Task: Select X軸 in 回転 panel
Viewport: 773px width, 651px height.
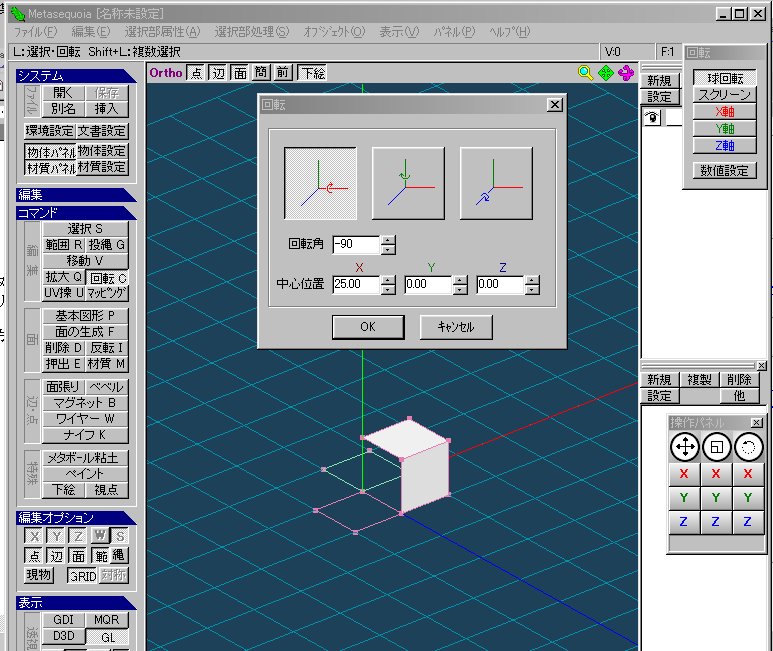Action: [x=724, y=112]
